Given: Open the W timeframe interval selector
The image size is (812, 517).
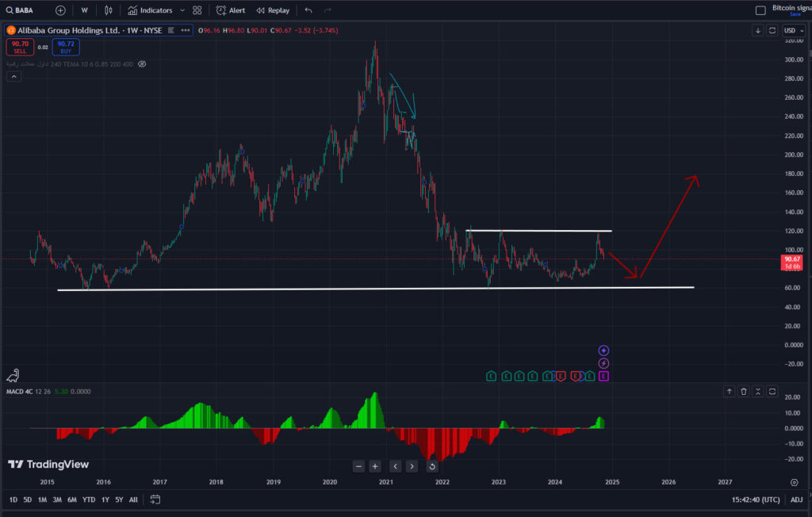Looking at the screenshot, I should tap(84, 10).
